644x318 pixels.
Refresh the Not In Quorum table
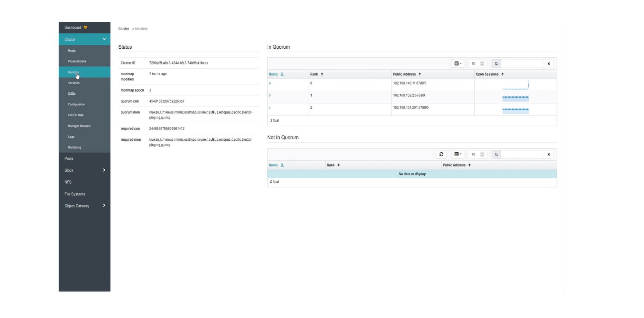point(441,154)
